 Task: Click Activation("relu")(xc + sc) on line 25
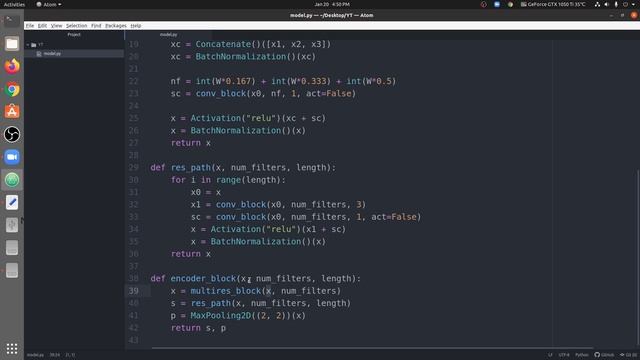(258, 118)
